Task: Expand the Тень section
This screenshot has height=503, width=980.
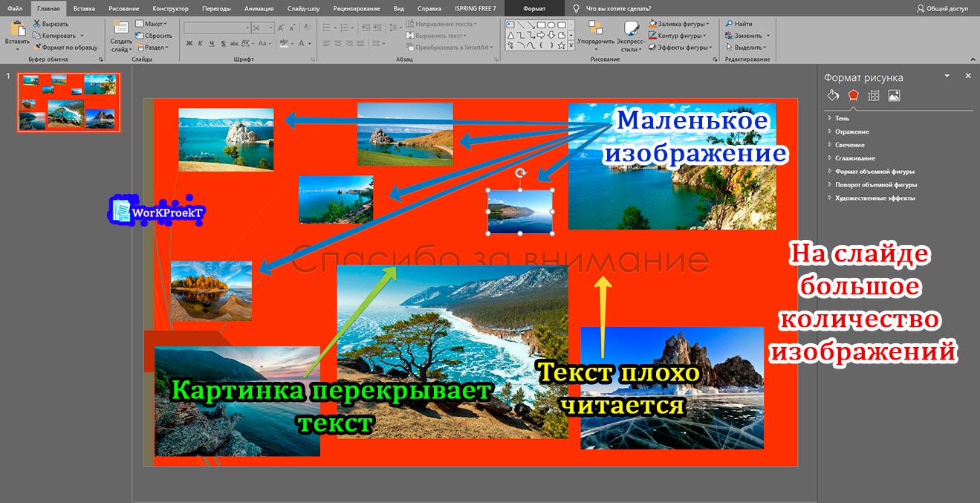Action: tap(842, 118)
